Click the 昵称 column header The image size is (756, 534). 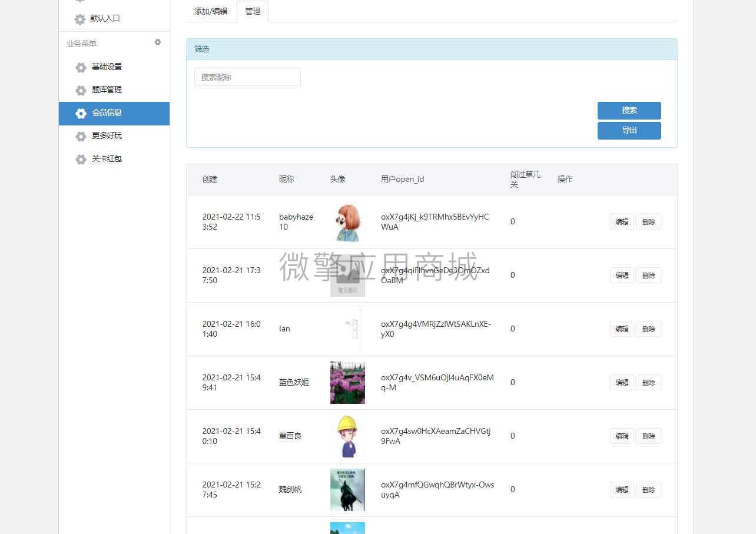click(x=287, y=179)
